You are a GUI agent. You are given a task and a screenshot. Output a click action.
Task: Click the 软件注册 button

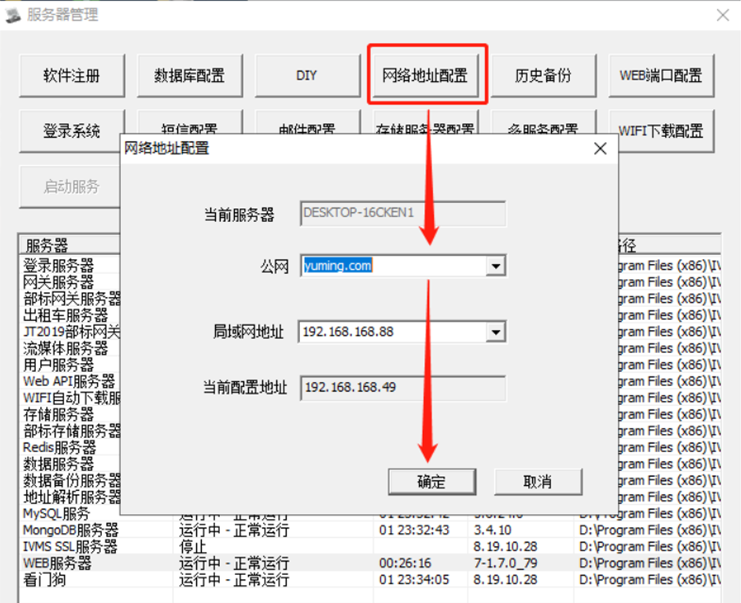pos(72,76)
